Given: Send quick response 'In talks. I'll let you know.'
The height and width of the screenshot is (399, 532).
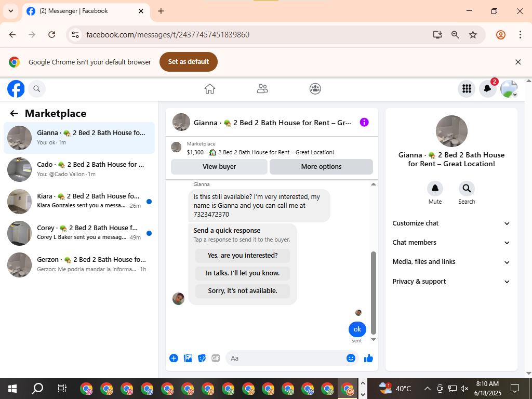Looking at the screenshot, I should tap(243, 273).
